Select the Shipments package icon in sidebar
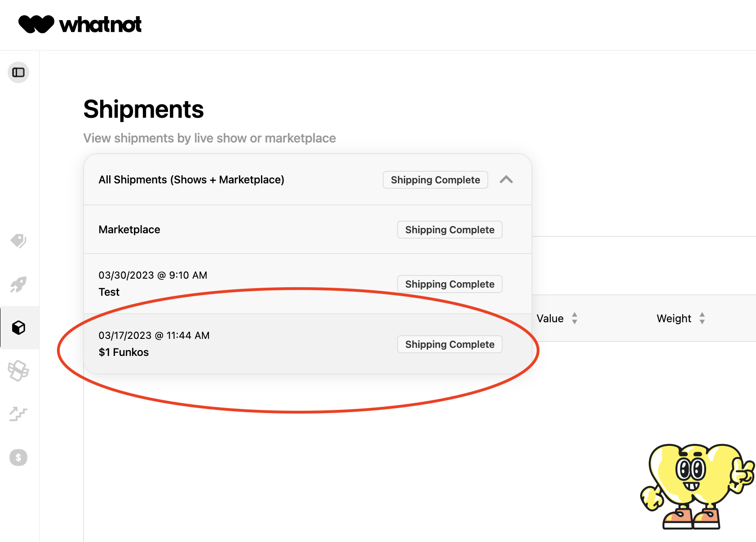Screen dimensions: 756x542 tap(18, 328)
